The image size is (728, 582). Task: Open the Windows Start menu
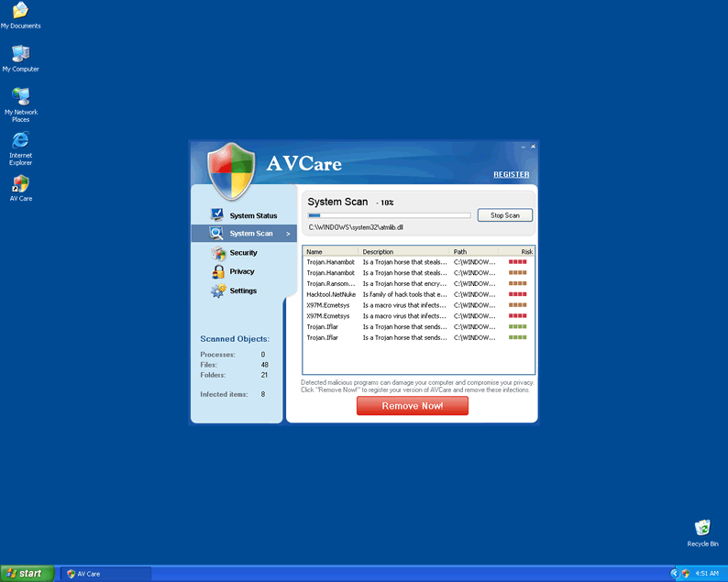[26, 574]
